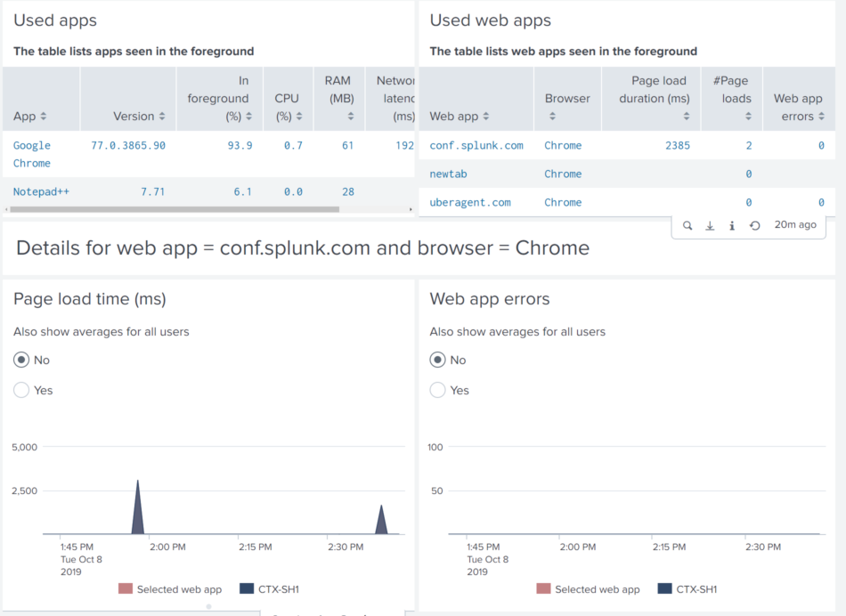
Task: Click the sort arrows on the Version column
Action: [x=162, y=117]
